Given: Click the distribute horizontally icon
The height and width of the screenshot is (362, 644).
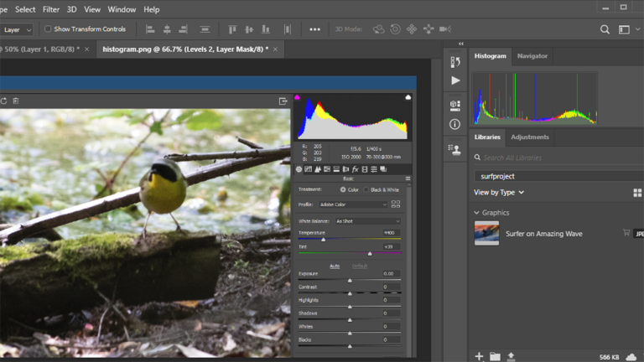Looking at the screenshot, I should tap(288, 29).
